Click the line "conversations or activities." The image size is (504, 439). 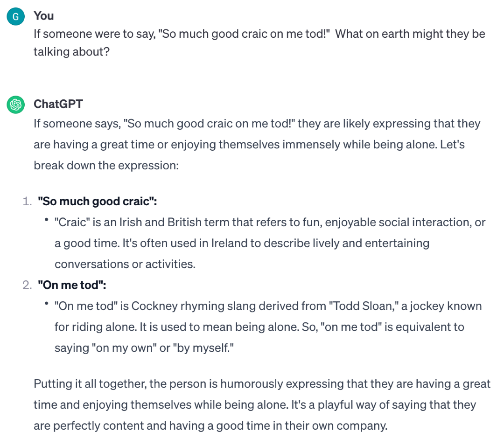[x=125, y=264]
